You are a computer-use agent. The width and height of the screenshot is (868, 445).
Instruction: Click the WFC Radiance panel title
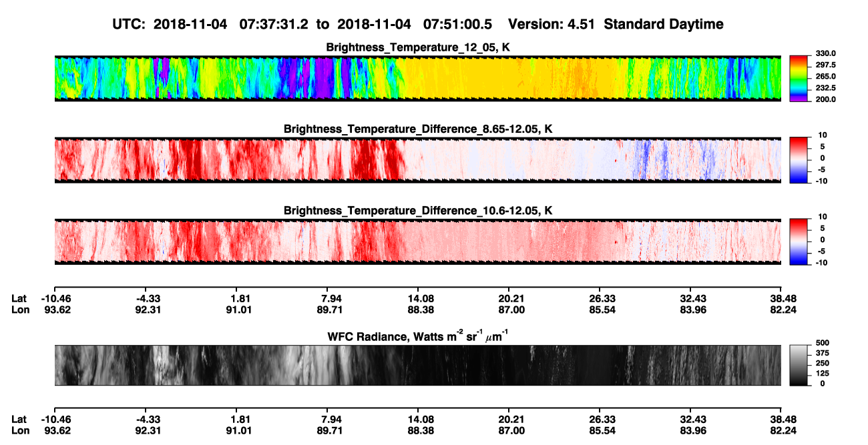[419, 336]
